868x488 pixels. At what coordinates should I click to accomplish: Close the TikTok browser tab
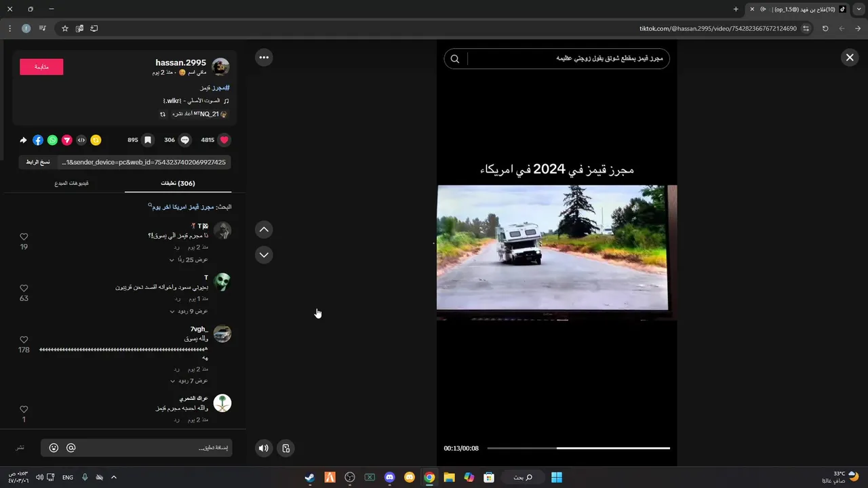[751, 9]
